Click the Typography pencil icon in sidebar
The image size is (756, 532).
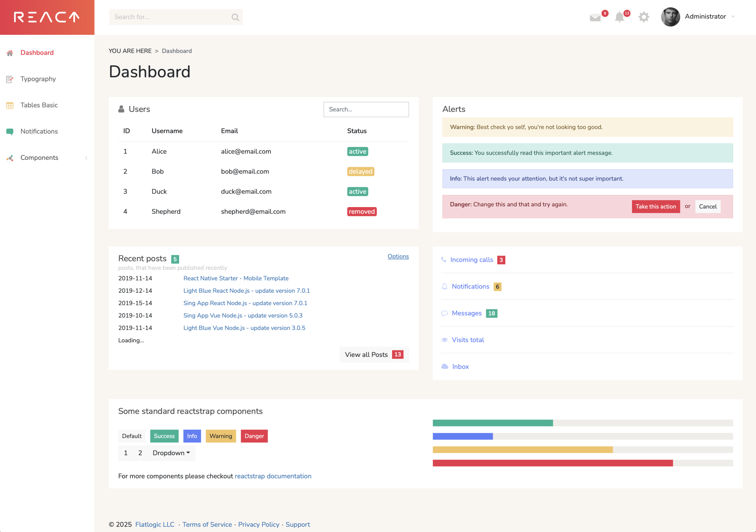click(x=10, y=79)
